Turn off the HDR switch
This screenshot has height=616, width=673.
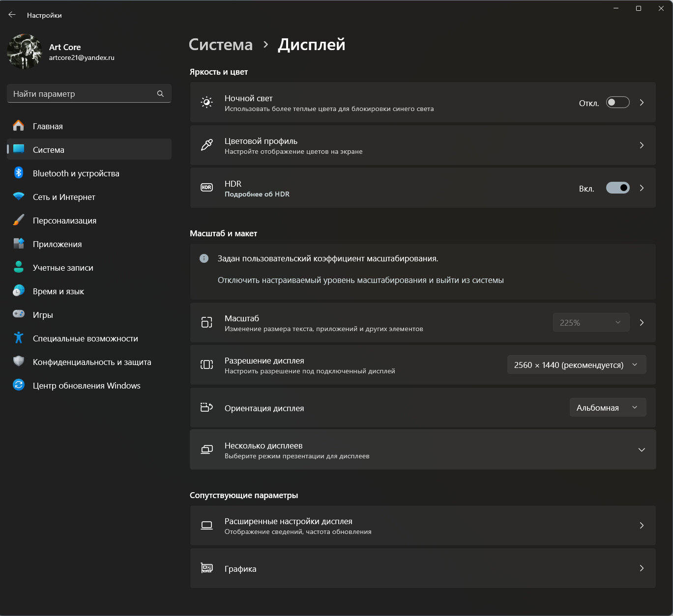(x=617, y=188)
